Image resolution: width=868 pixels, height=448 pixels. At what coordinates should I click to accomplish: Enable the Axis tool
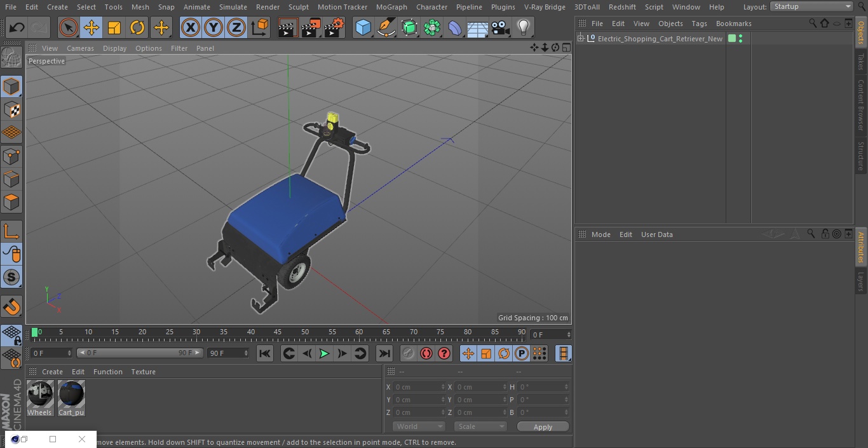click(11, 231)
